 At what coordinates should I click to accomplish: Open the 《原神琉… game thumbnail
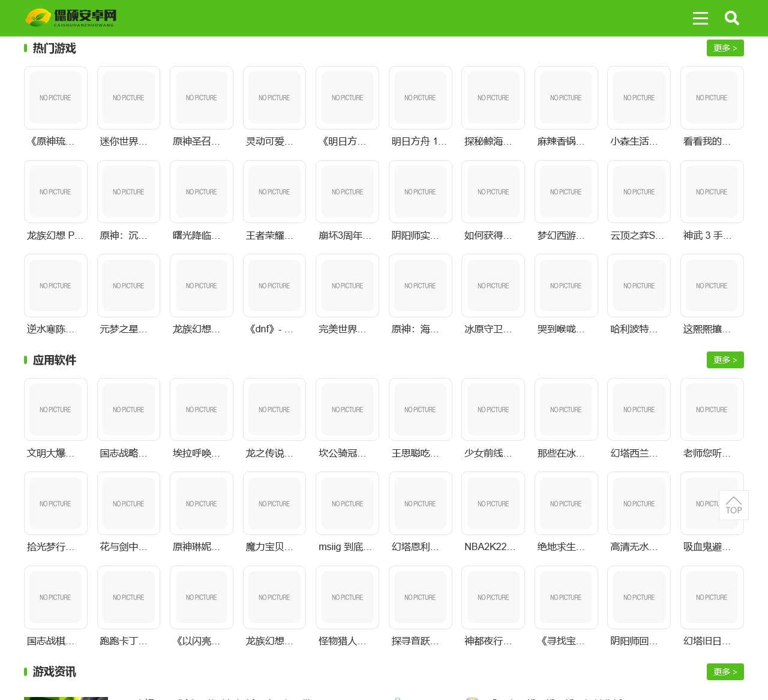point(56,98)
